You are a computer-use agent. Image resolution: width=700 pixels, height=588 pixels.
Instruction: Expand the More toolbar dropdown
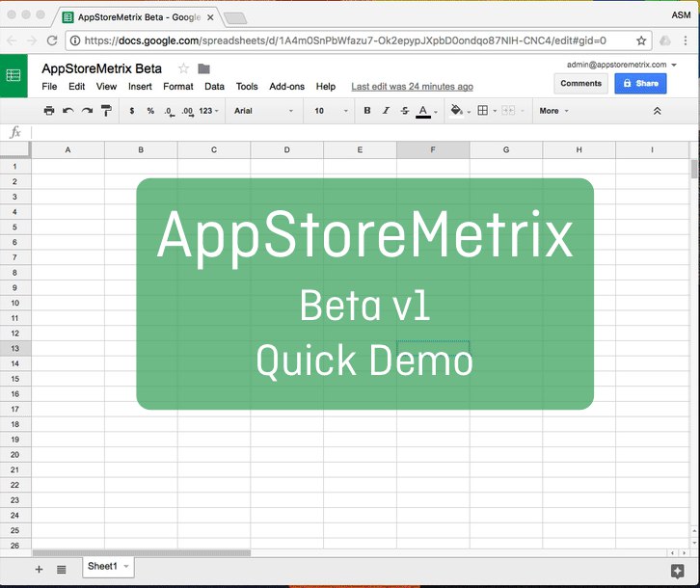(x=553, y=111)
